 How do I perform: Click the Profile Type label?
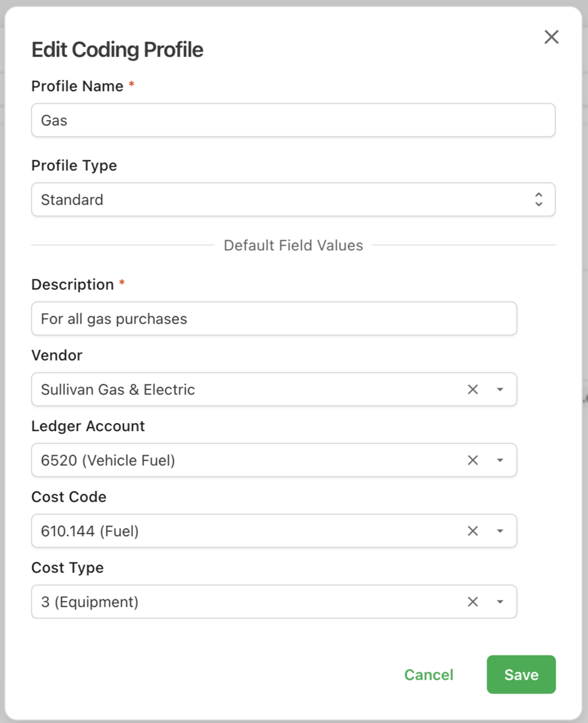[74, 165]
